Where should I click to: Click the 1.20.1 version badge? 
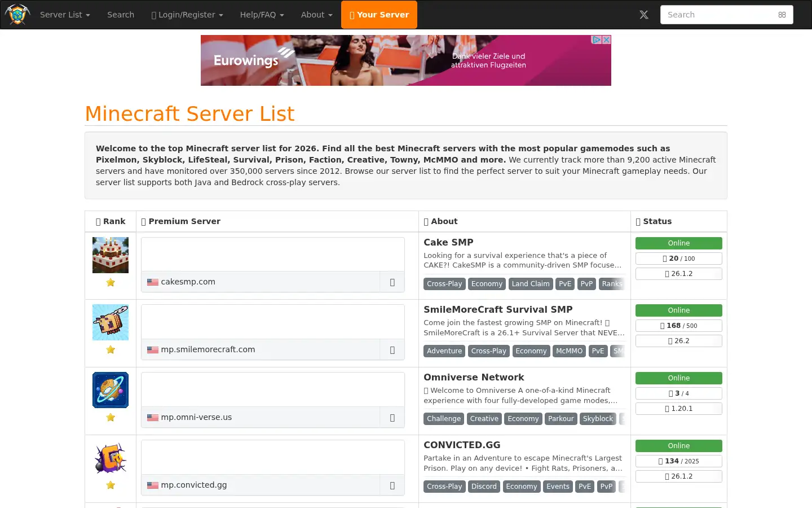(679, 409)
